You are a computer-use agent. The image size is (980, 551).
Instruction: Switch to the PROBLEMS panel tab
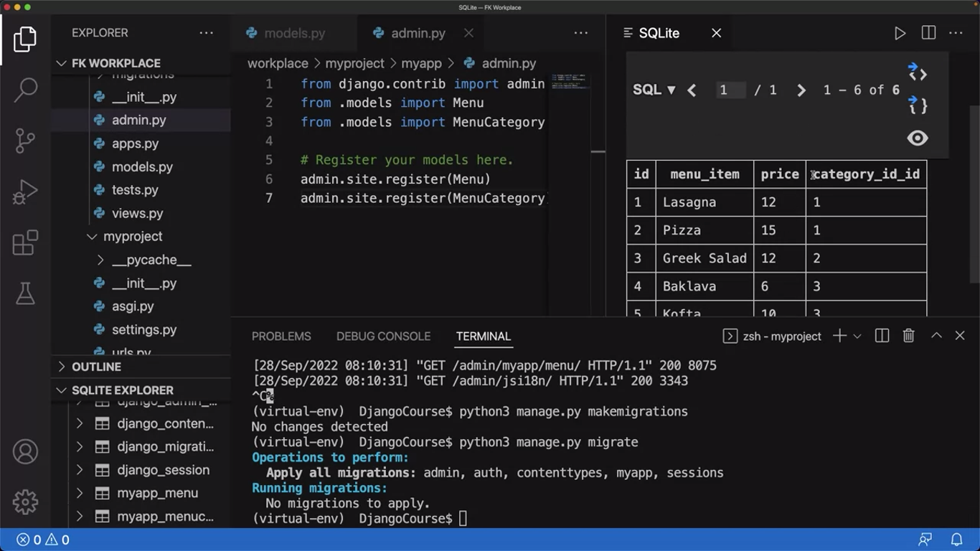281,336
